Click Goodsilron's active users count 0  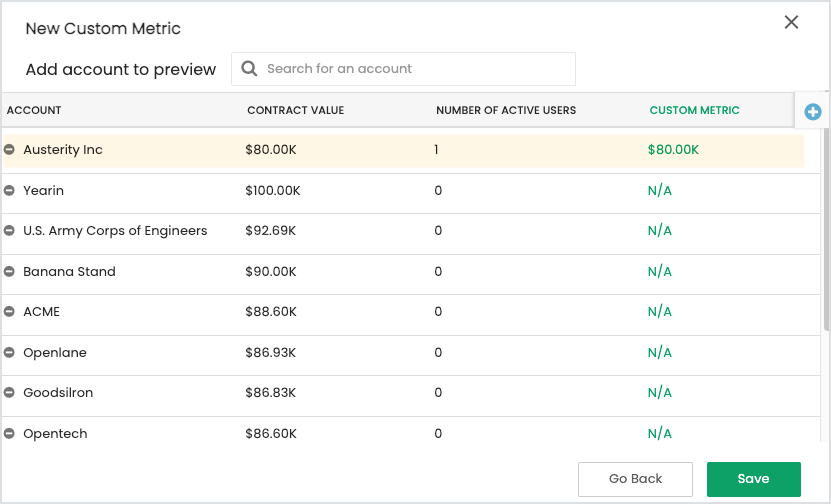(438, 393)
